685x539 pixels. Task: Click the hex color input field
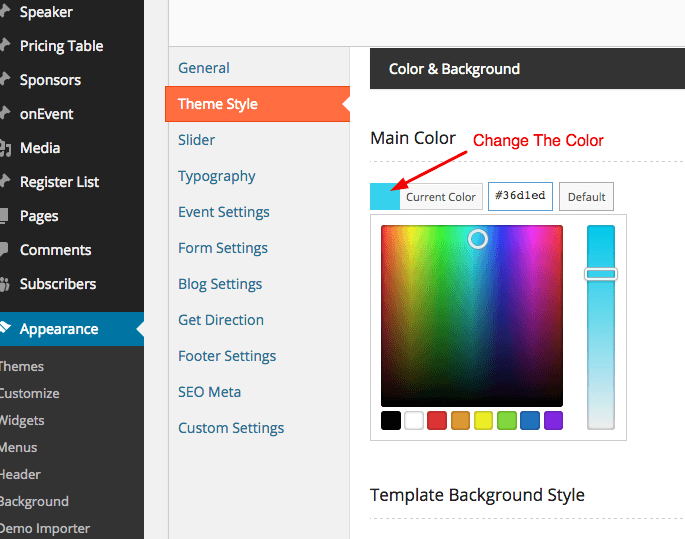(x=520, y=197)
